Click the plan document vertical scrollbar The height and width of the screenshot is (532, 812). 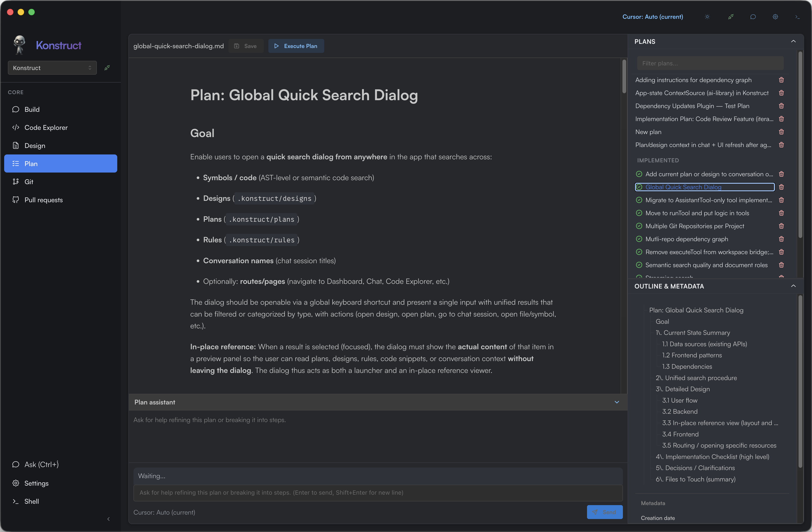click(624, 77)
